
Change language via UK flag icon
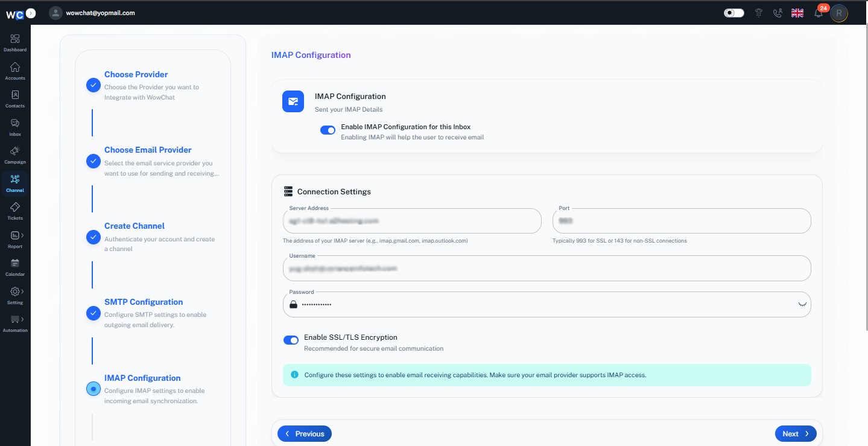(x=797, y=13)
